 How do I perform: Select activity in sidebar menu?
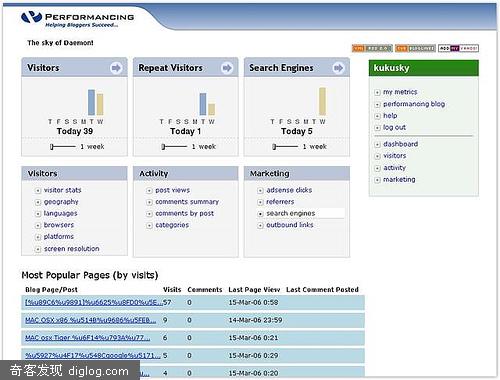pos(394,168)
